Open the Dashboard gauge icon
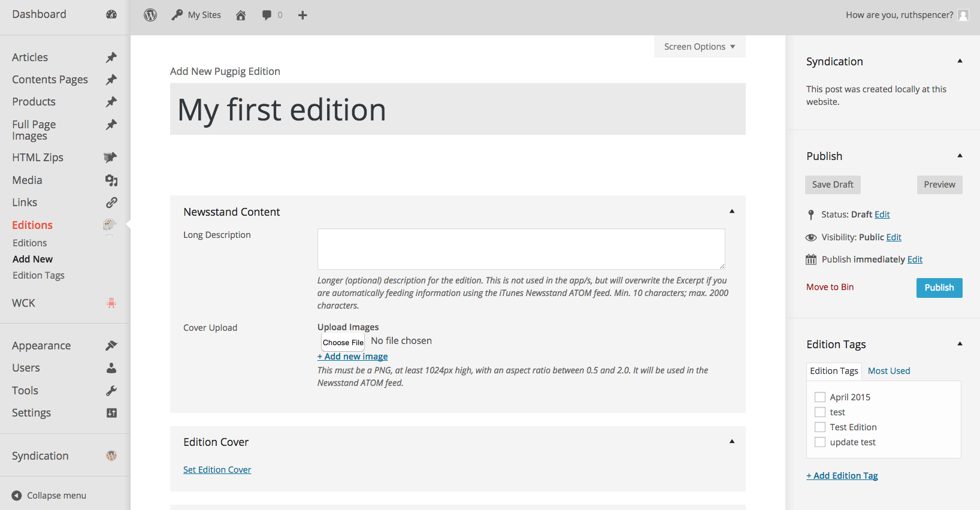 (111, 14)
